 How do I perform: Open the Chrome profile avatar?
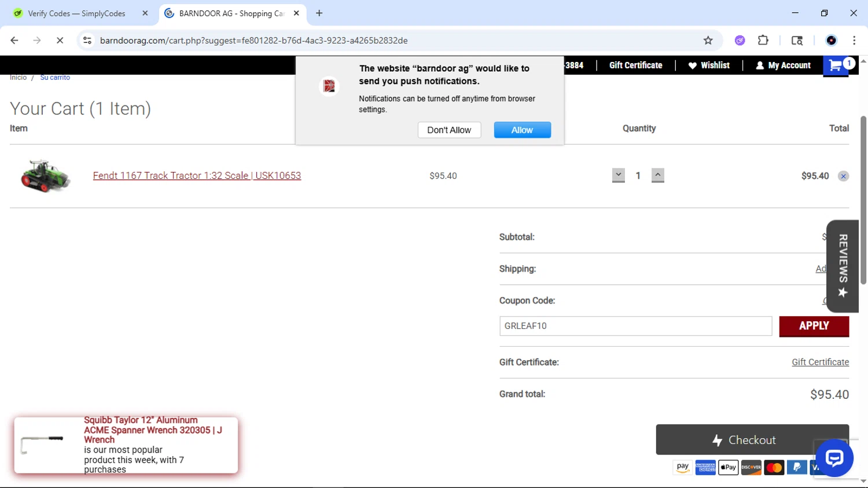[x=832, y=41]
